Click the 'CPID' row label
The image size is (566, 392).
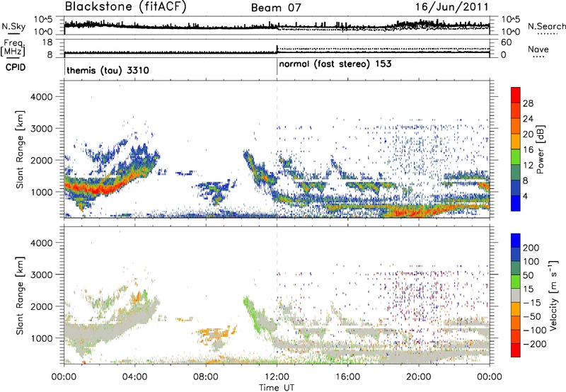pos(15,67)
